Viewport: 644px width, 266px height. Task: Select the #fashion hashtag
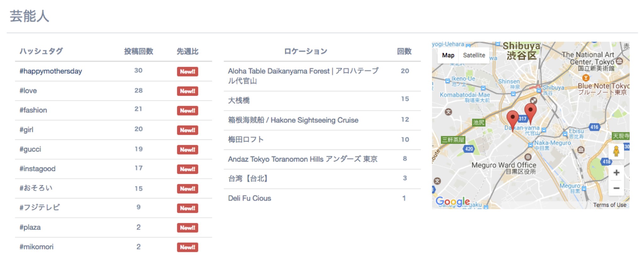pos(33,110)
